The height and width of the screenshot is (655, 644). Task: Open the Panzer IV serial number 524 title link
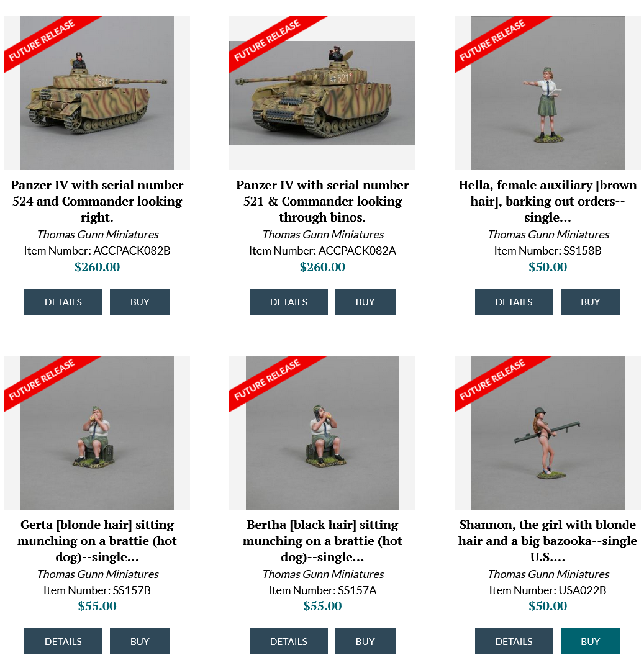point(97,201)
